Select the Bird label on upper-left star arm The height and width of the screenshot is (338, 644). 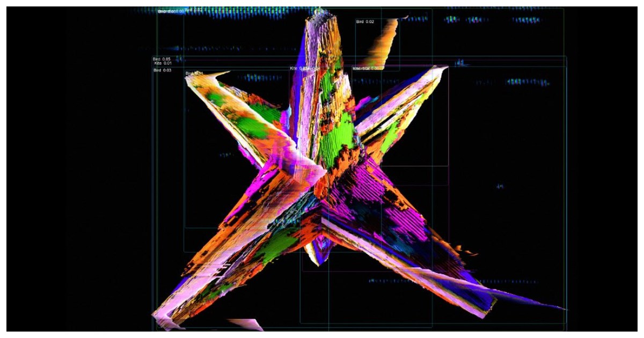[194, 74]
